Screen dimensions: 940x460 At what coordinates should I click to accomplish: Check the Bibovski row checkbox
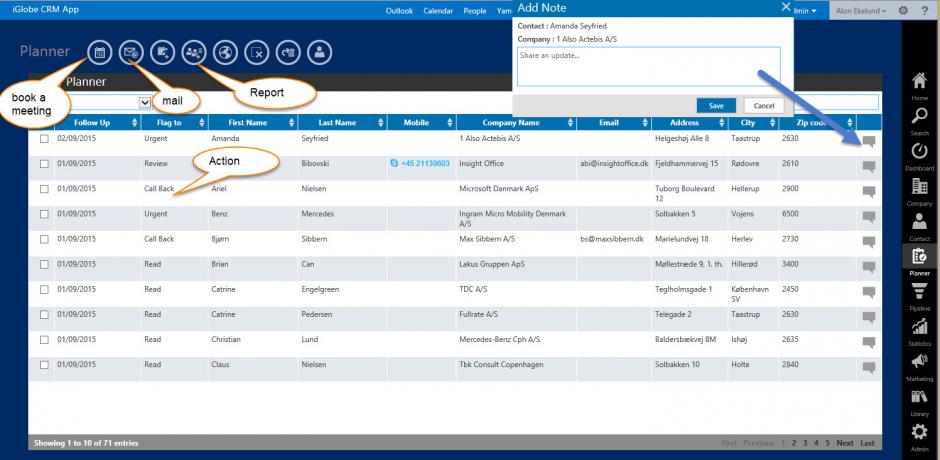[44, 164]
